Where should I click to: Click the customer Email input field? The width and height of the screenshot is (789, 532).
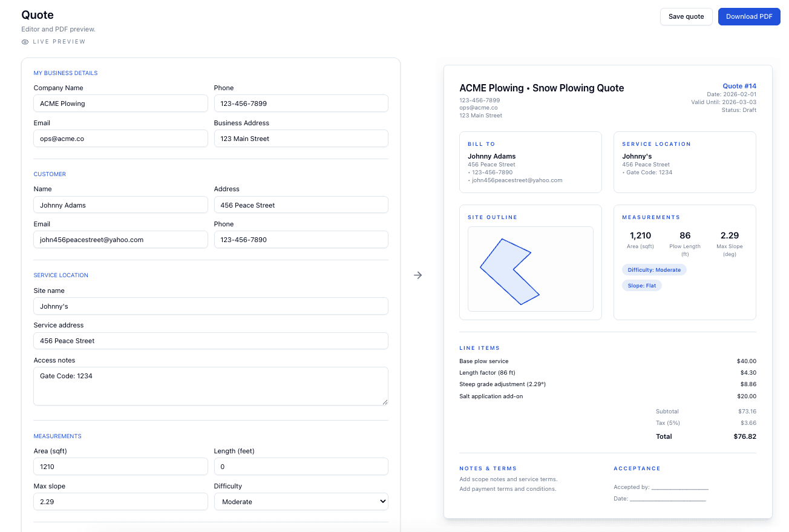(x=120, y=239)
